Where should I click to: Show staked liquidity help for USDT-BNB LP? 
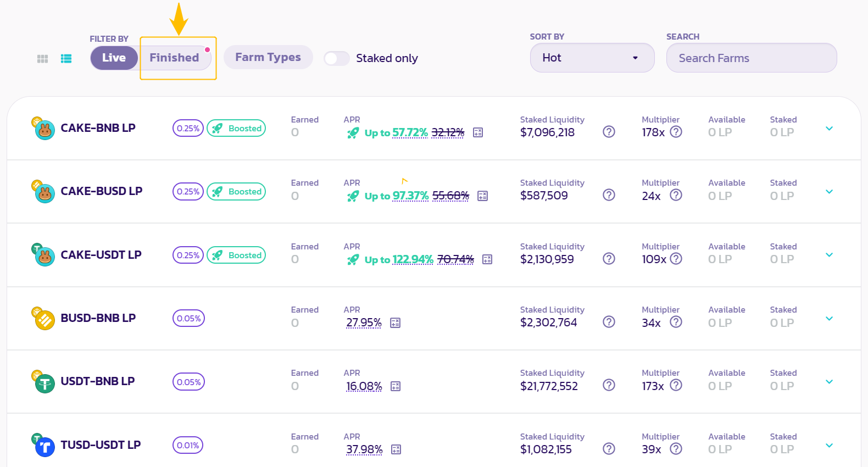tap(609, 385)
